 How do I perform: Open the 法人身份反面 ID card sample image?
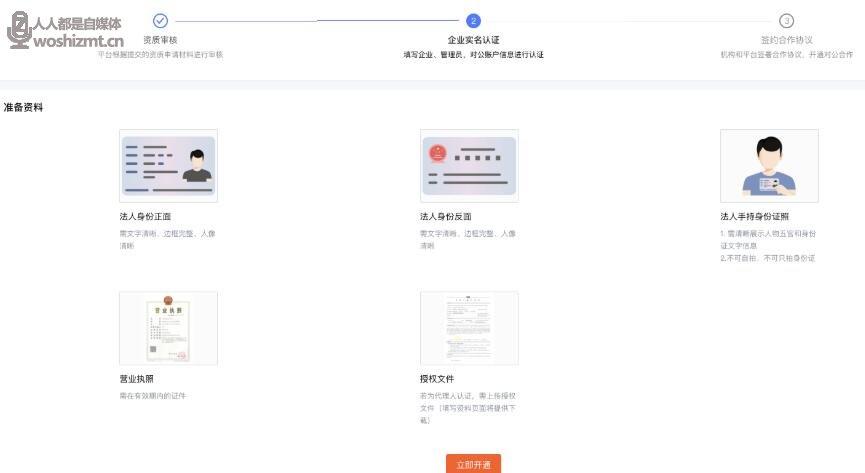coord(469,166)
